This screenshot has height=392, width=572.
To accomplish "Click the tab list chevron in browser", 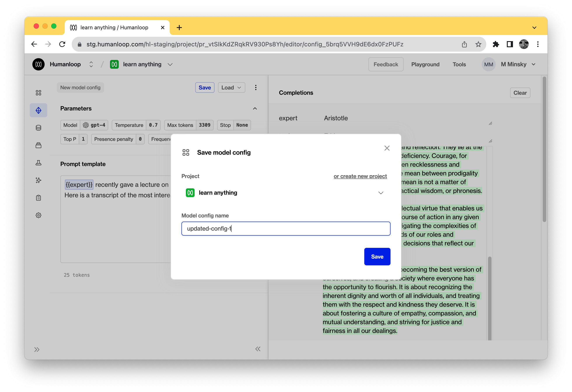I will [x=534, y=28].
